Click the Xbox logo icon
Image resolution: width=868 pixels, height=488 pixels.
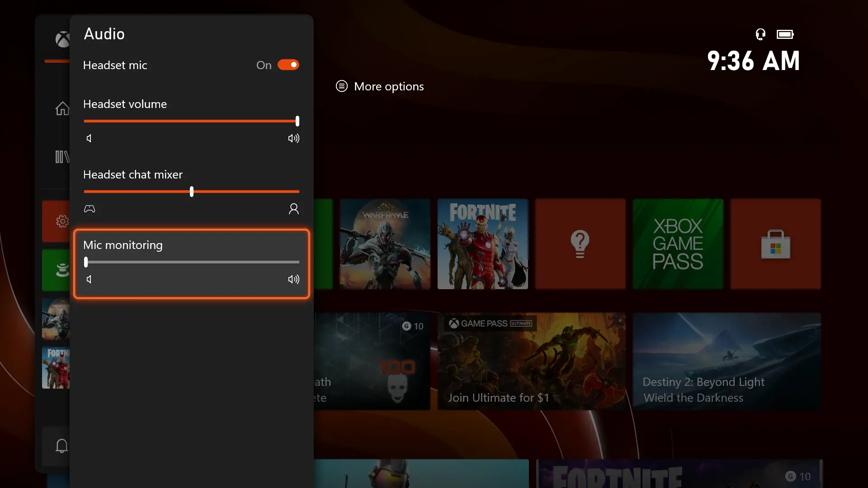(x=62, y=40)
